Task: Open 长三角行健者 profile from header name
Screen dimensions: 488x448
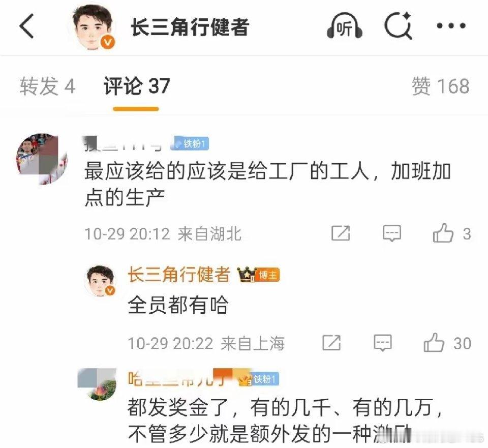Action: pyautogui.click(x=190, y=27)
